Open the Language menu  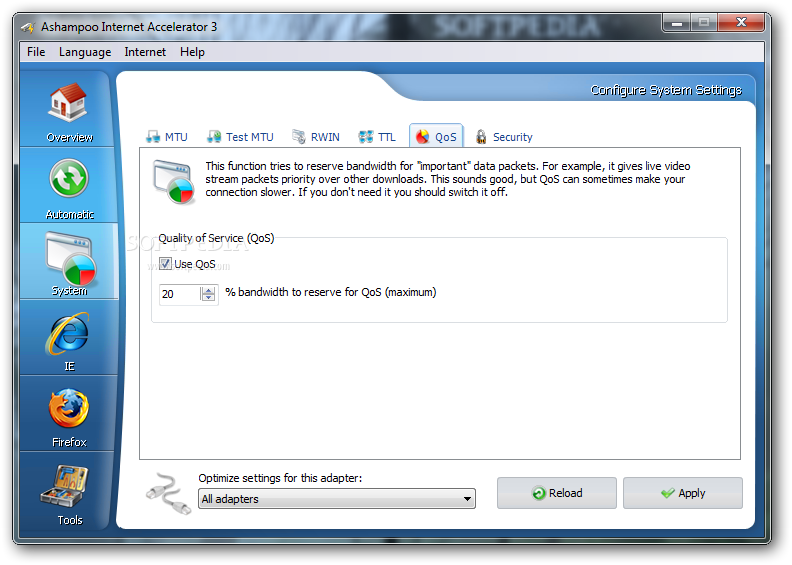pyautogui.click(x=85, y=52)
